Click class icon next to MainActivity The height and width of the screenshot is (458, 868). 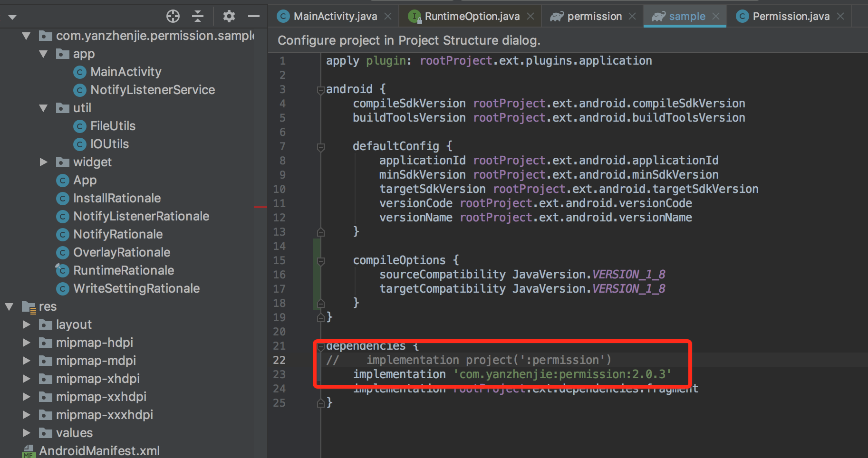point(80,72)
